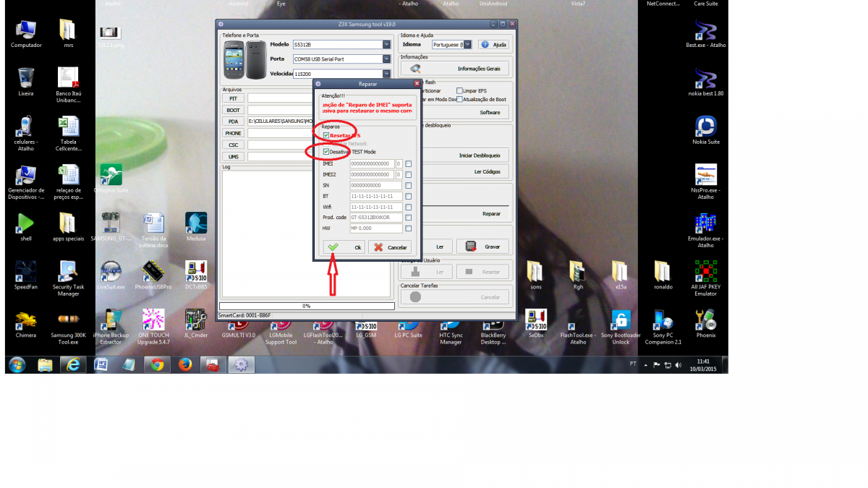Click the Wifi address input field
Screen dimensions: 868x488
coord(375,207)
